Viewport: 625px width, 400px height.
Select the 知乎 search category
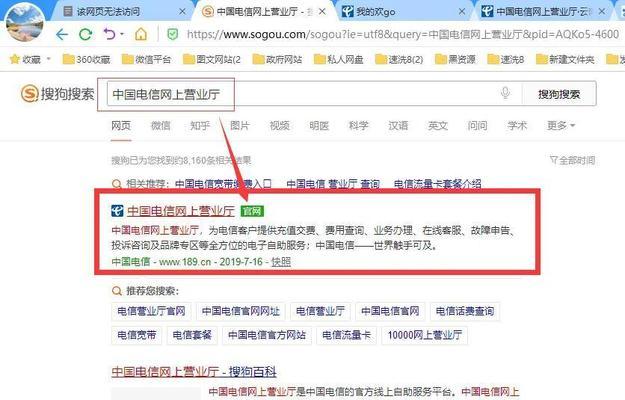pos(200,126)
